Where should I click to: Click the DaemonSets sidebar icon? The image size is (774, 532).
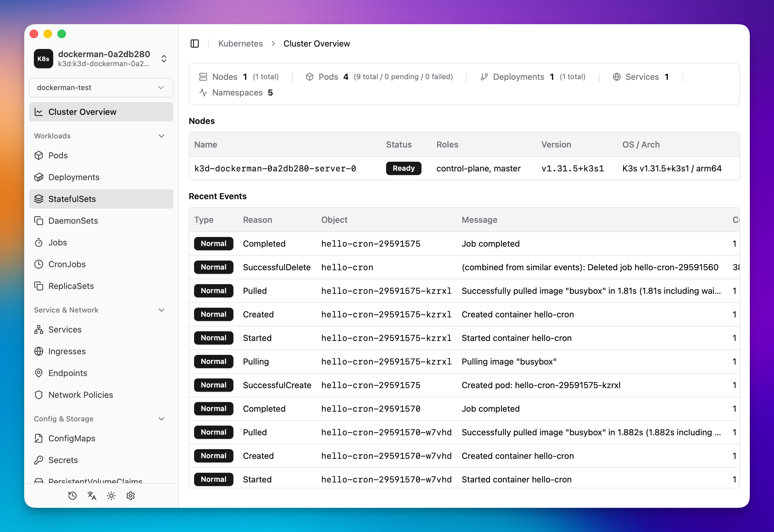pos(39,221)
